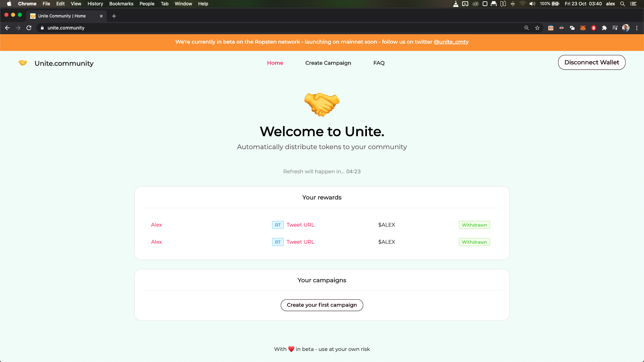Open the History menu
This screenshot has height=362, width=644.
pyautogui.click(x=95, y=4)
